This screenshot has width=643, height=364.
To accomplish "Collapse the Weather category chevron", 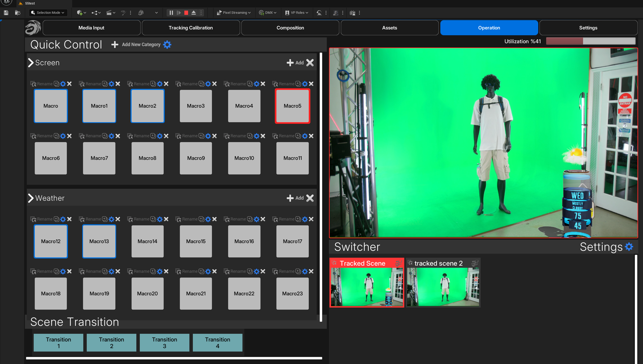I will point(31,198).
